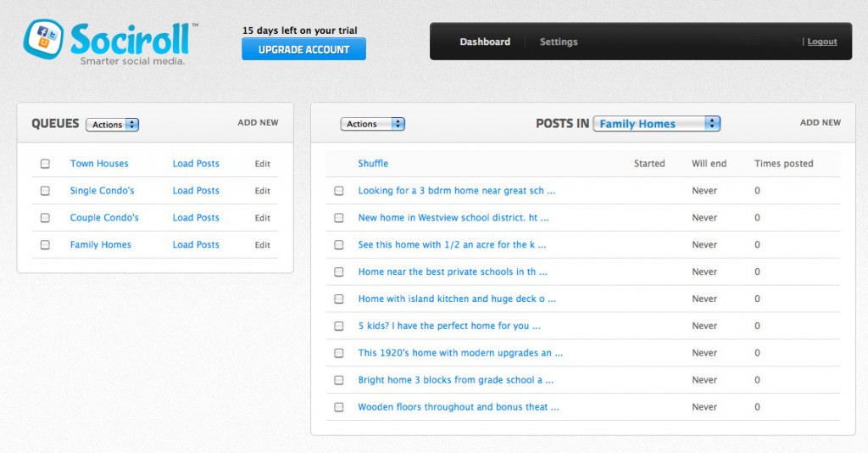This screenshot has height=453, width=868.
Task: Open the Town Houses queue link
Action: coord(99,164)
